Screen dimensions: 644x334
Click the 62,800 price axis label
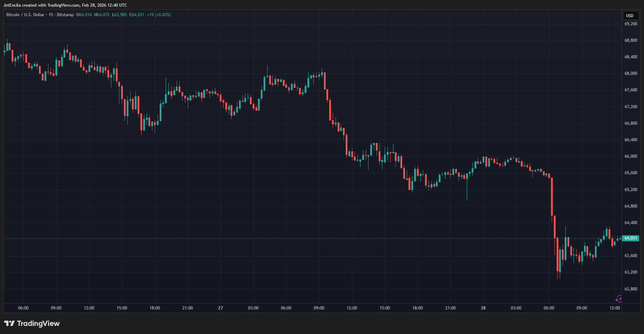click(x=631, y=289)
